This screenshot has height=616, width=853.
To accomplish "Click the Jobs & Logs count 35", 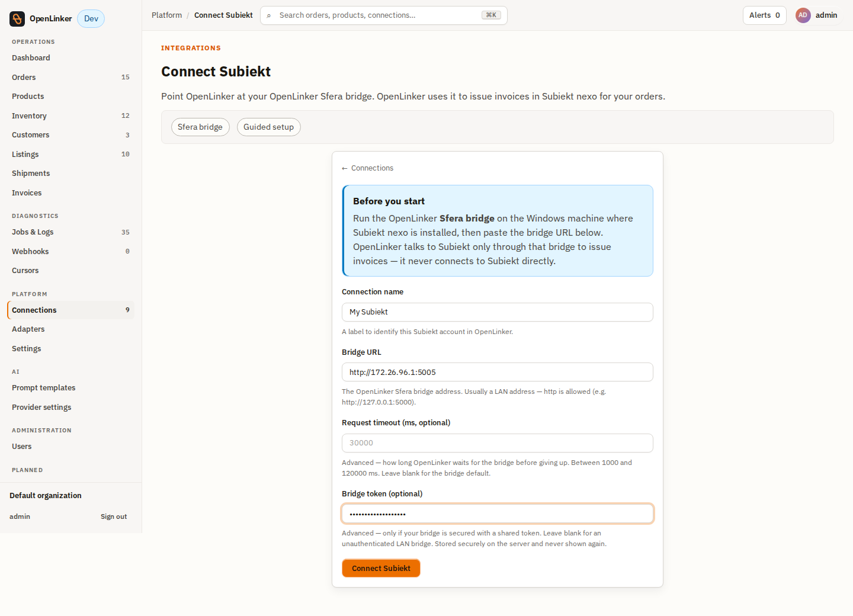I will [x=126, y=232].
